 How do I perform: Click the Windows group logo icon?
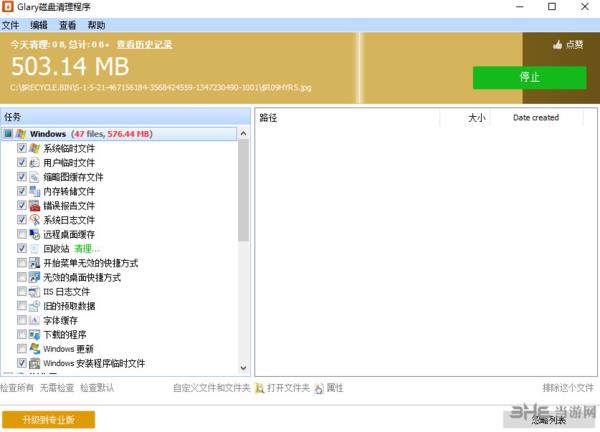coord(21,134)
